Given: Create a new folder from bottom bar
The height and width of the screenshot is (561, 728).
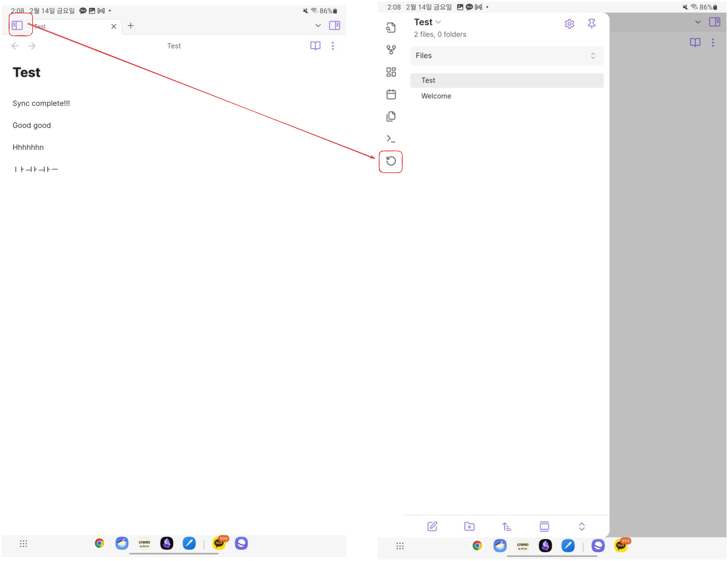Looking at the screenshot, I should pos(469,526).
